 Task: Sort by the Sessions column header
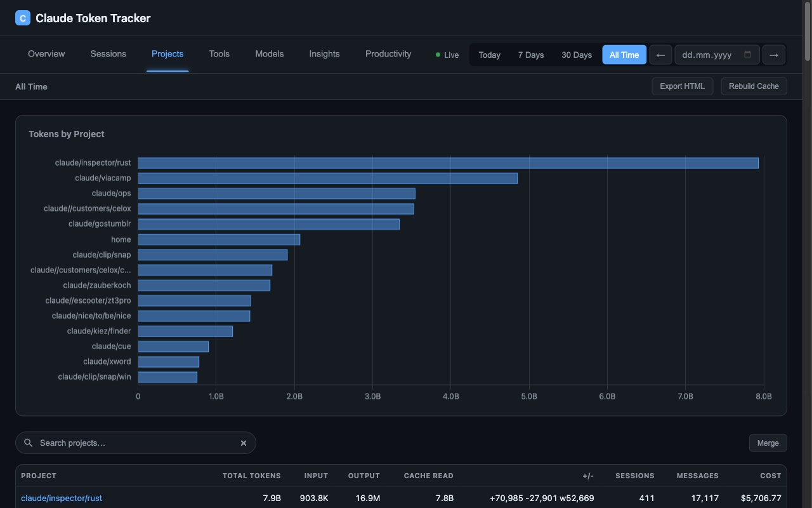click(x=635, y=476)
